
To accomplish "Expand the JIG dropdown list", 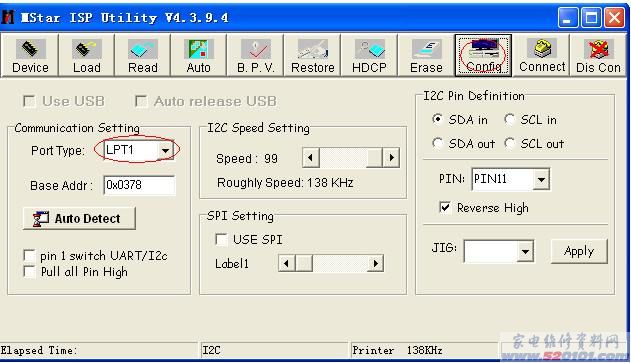I will tap(525, 252).
